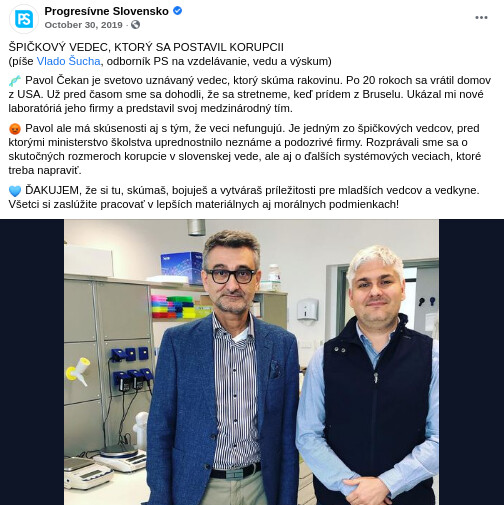Click the DNA emoji before Pavol Čekan
This screenshot has width=504, height=505.
pyautogui.click(x=15, y=81)
